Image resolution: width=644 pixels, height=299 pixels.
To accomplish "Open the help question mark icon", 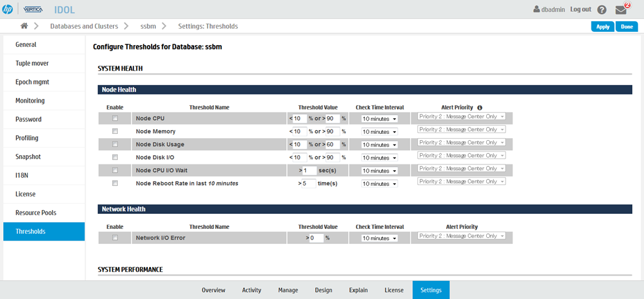I will click(601, 10).
